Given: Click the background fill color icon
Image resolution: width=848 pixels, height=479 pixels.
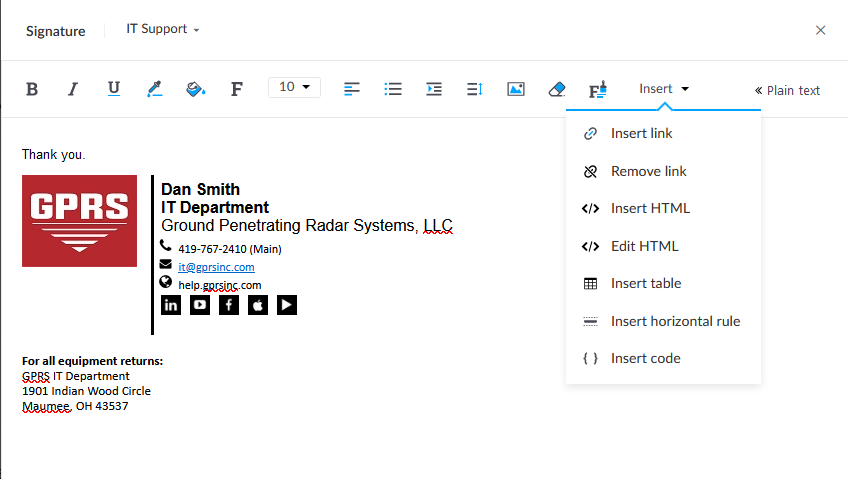Looking at the screenshot, I should [195, 89].
